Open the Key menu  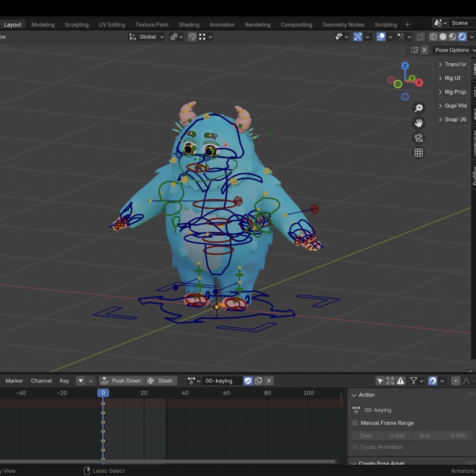click(x=64, y=381)
